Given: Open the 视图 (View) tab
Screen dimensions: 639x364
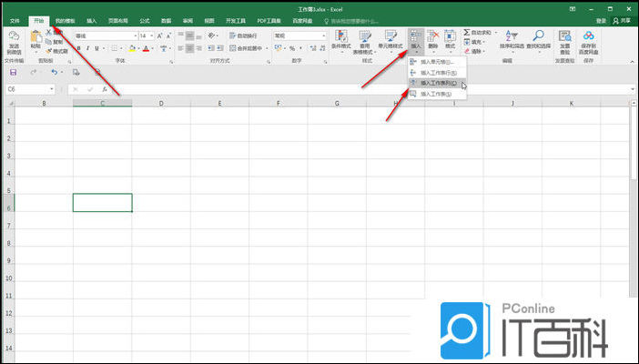Looking at the screenshot, I should point(209,21).
